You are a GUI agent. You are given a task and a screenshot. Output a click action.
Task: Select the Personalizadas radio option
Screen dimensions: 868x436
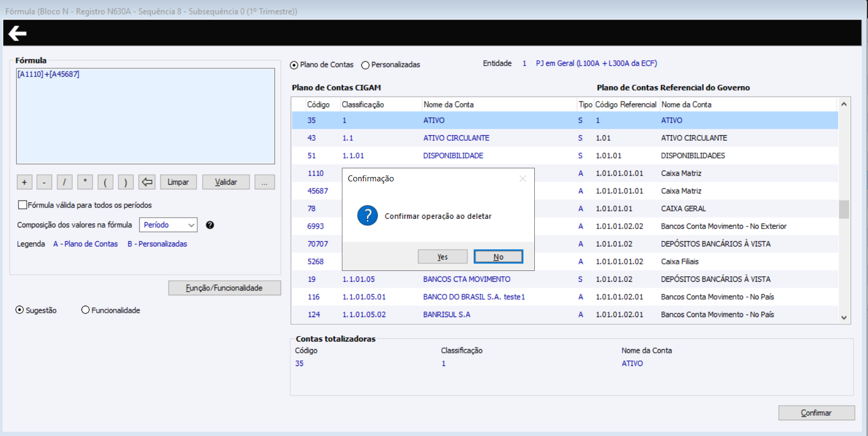coord(365,65)
